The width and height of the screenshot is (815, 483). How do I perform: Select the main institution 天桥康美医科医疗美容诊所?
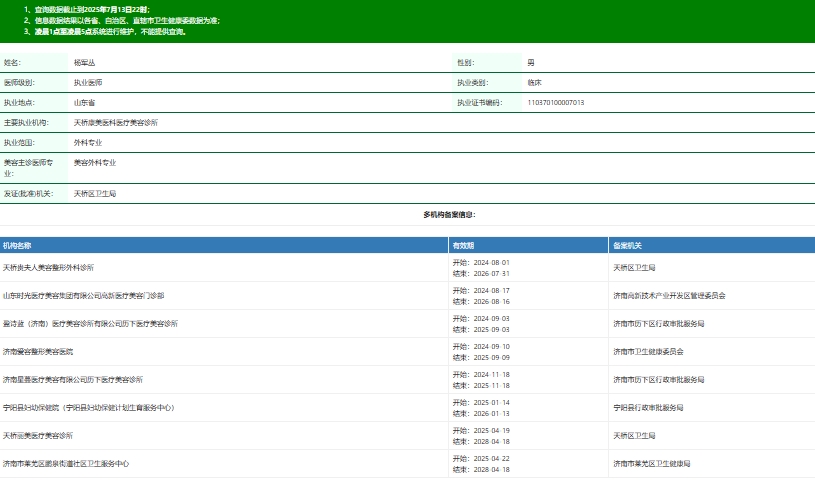tap(116, 123)
